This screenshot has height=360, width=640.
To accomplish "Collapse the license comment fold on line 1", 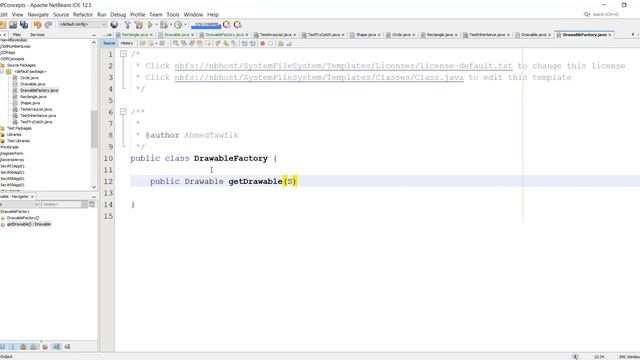I will pos(123,54).
